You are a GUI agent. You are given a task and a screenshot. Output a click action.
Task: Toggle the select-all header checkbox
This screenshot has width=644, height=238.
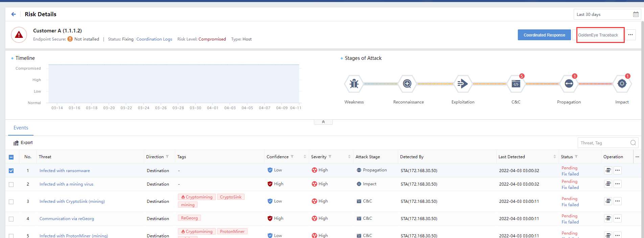(x=11, y=157)
